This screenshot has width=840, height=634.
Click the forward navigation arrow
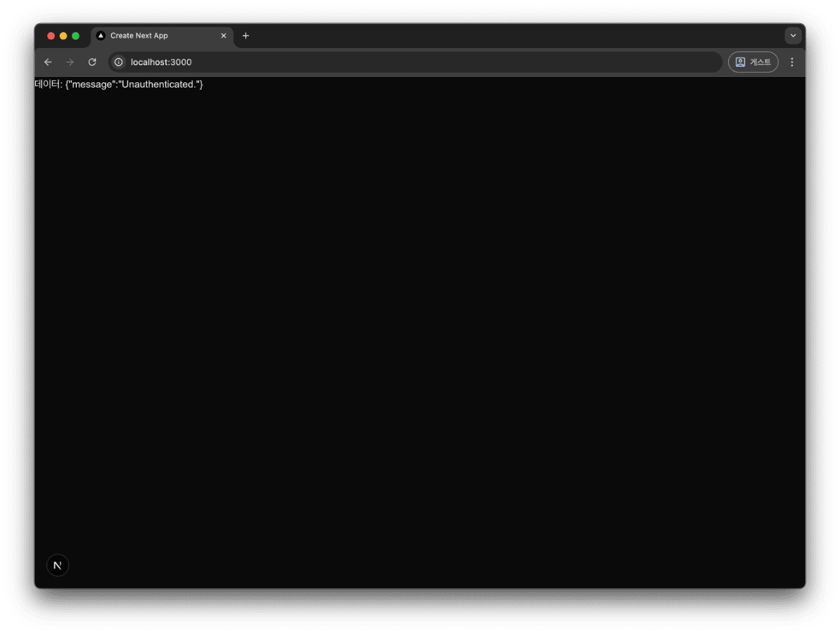[x=70, y=62]
